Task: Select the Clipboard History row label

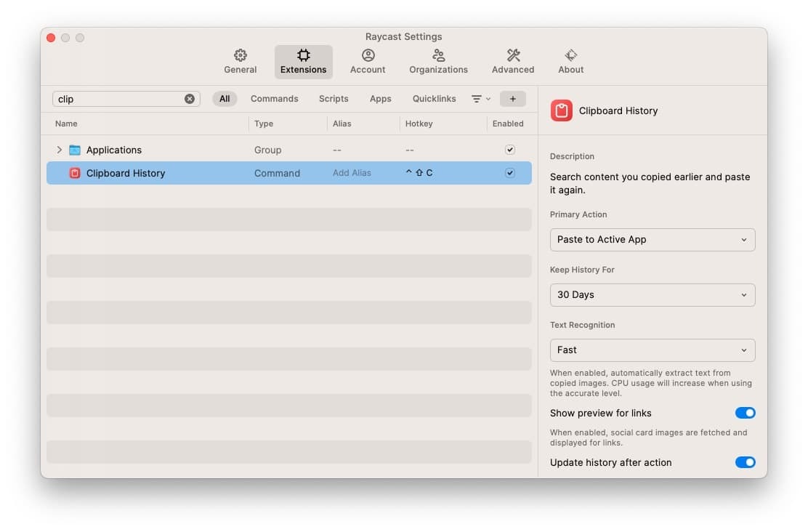Action: tap(126, 173)
